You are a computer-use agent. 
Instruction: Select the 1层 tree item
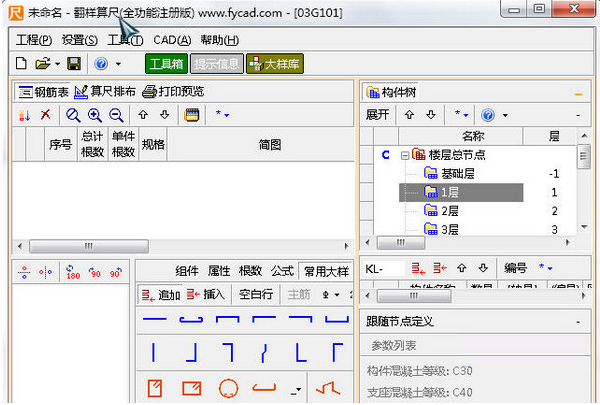tap(461, 192)
